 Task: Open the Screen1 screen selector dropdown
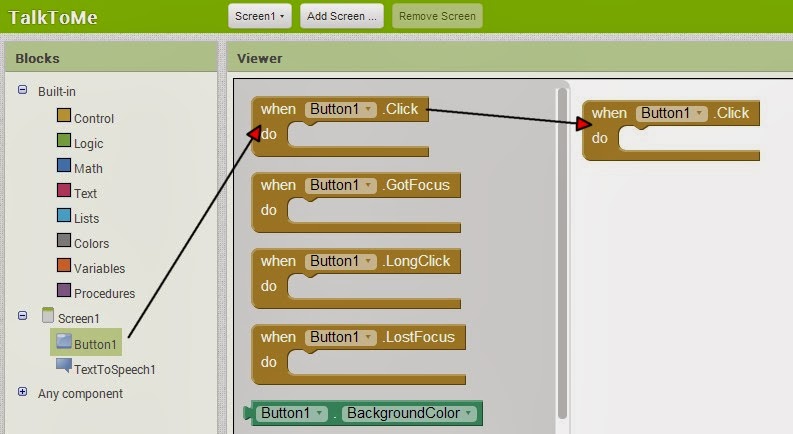(259, 16)
